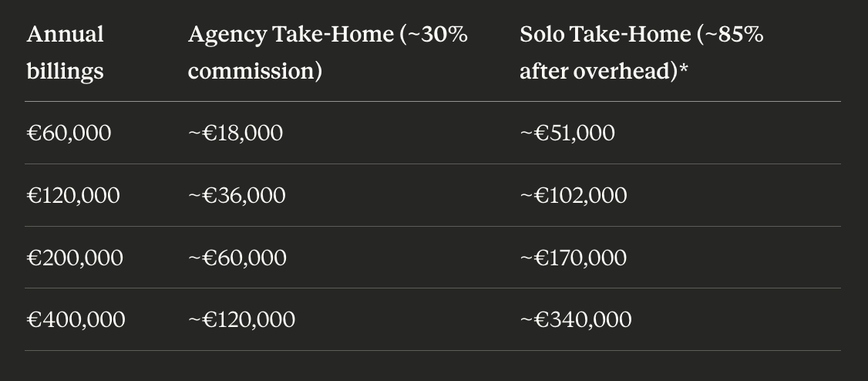Image resolution: width=868 pixels, height=381 pixels.
Task: Click the word 'billings' in header
Action: [66, 72]
